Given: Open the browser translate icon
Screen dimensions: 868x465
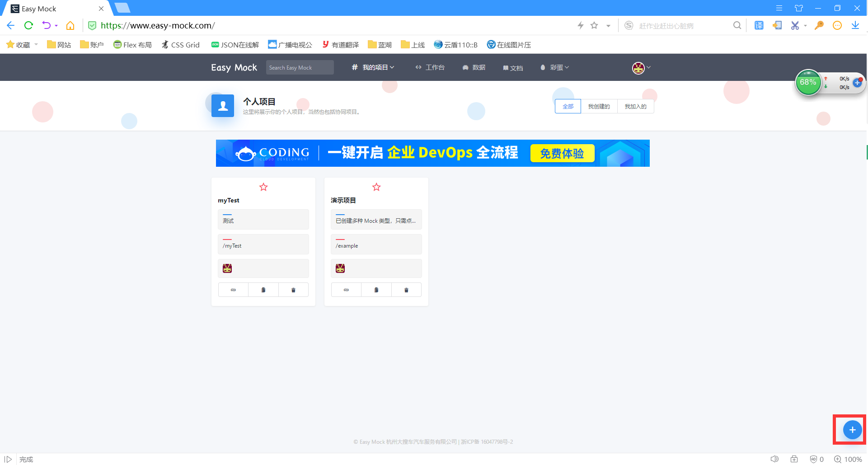Looking at the screenshot, I should click(759, 25).
